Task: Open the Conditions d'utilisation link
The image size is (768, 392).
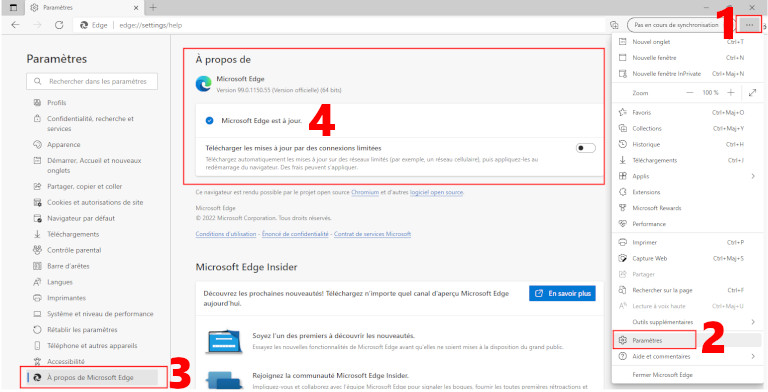Action: point(226,234)
